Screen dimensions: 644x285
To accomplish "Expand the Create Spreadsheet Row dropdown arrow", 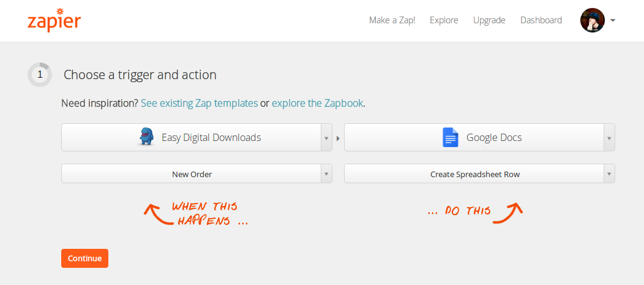I will [608, 174].
